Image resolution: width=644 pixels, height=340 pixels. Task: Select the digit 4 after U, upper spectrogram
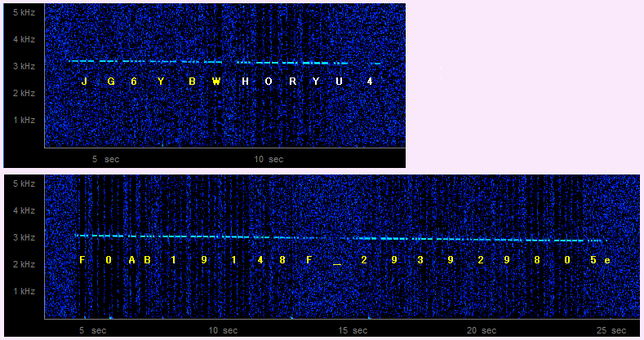(x=370, y=82)
